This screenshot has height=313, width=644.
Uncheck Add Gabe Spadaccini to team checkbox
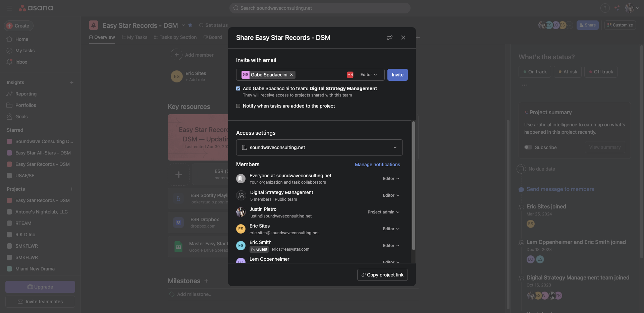[x=238, y=88]
